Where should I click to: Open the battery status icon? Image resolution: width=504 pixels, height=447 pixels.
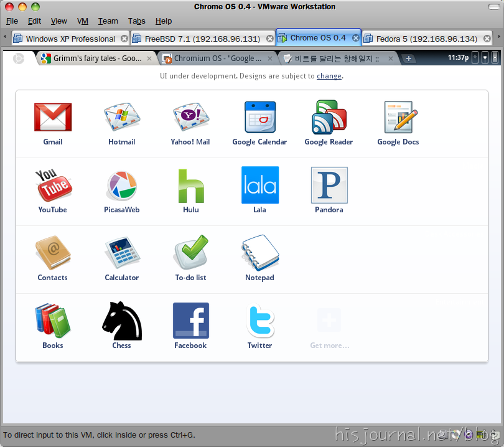point(475,58)
